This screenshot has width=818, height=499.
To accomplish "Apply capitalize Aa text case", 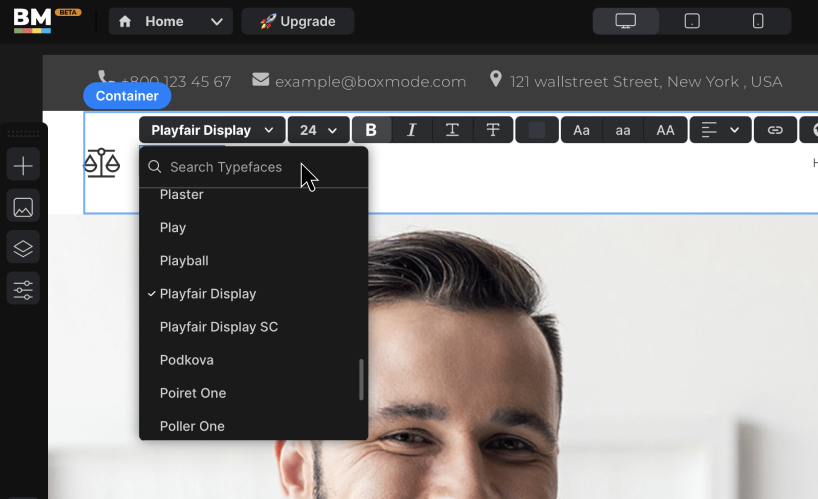I will 582,130.
